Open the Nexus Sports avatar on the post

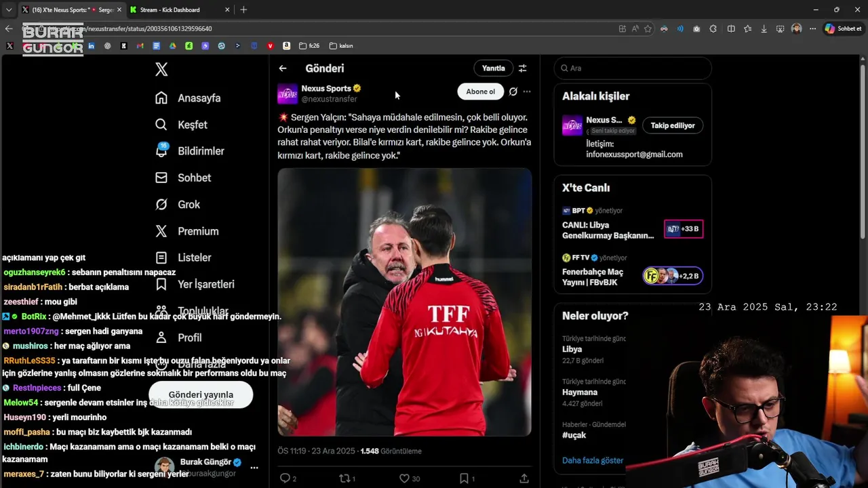click(288, 94)
